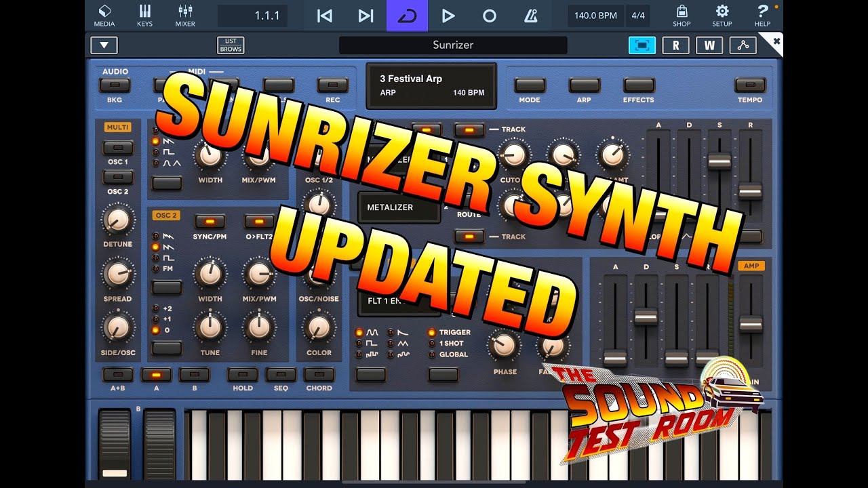Open the Media browser
The image size is (868, 488).
104,16
